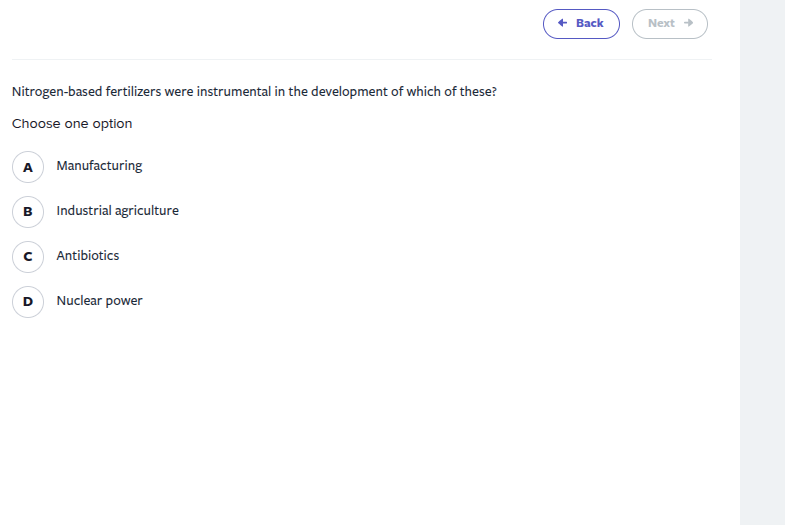
Task: Select the Nuclear power answer text
Action: coord(99,301)
